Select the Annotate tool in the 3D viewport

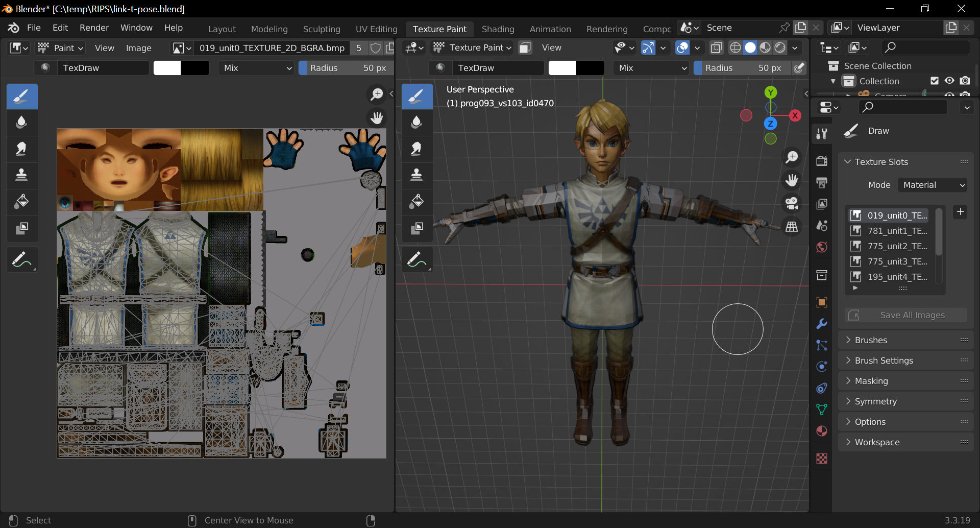[x=417, y=259]
